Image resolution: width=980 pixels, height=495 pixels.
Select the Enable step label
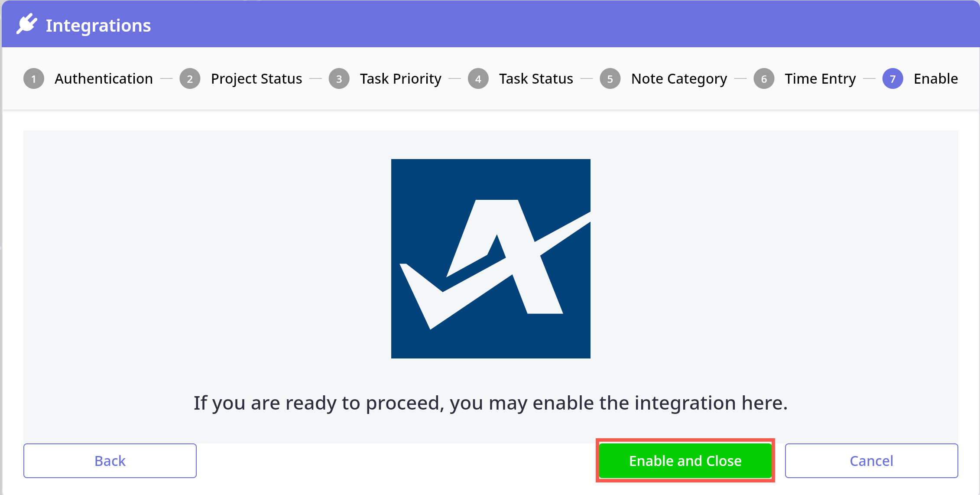pyautogui.click(x=935, y=79)
